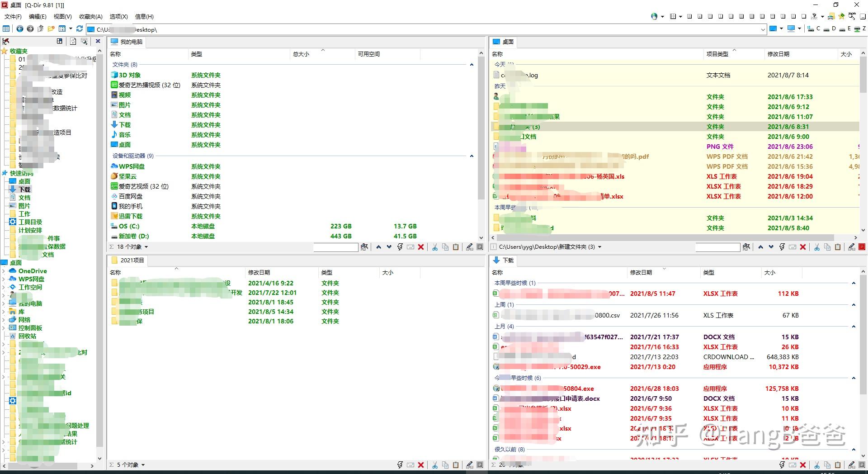
Task: Toggle the tree view panel icon
Action: point(6,29)
